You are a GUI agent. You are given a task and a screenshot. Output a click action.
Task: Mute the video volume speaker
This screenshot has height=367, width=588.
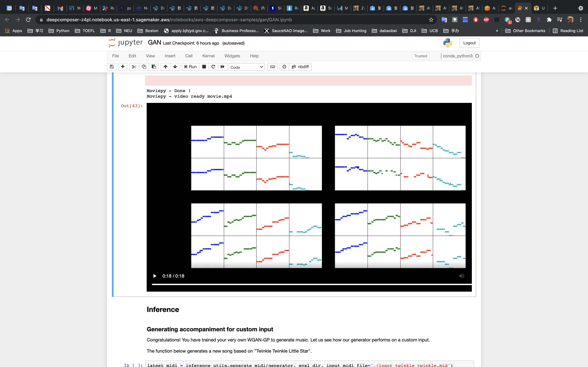click(x=461, y=276)
